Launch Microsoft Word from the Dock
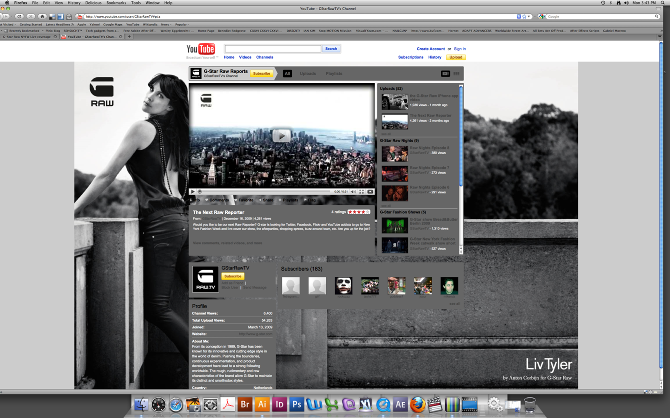Screen dimensions: 670x418 (314, 404)
